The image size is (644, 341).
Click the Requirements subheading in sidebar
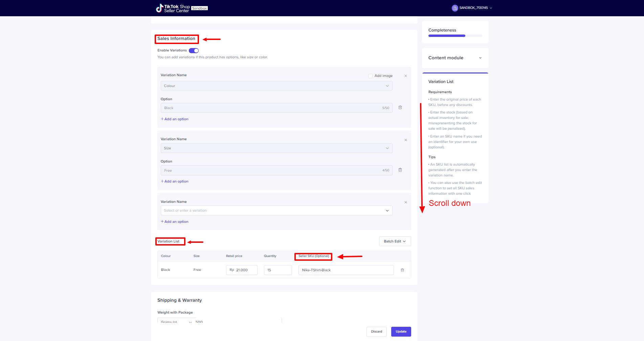click(440, 92)
